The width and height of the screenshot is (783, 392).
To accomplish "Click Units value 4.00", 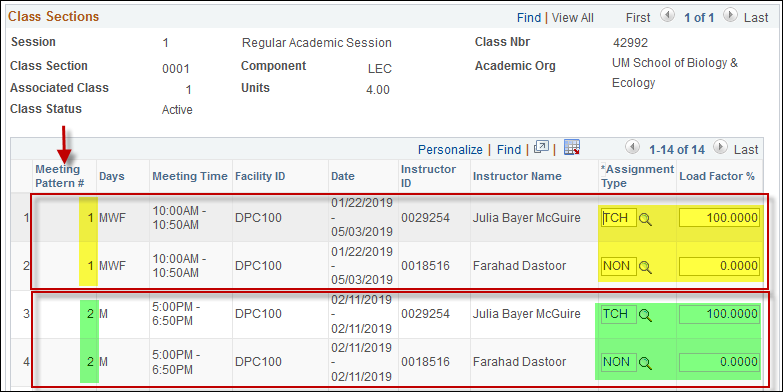I will [378, 90].
